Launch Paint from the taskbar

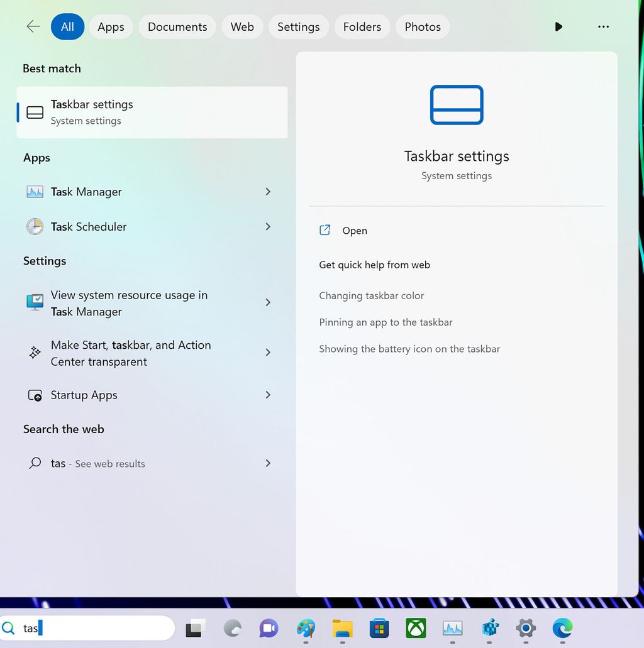tap(305, 628)
